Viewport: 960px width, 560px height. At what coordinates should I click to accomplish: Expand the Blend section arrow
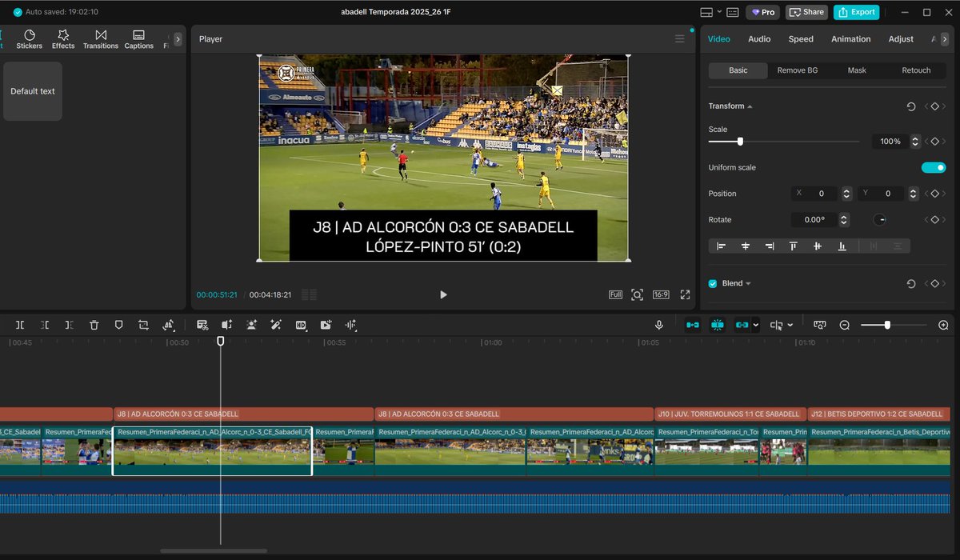[749, 283]
